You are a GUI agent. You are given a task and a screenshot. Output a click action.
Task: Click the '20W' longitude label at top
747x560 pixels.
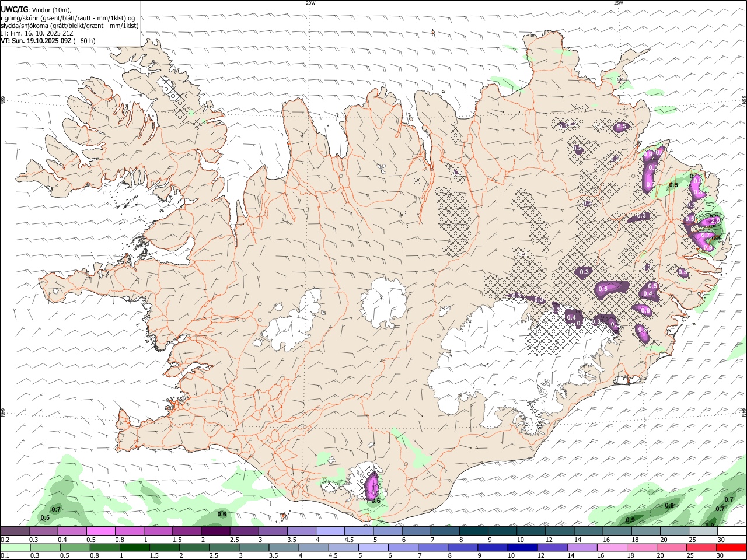[310, 3]
